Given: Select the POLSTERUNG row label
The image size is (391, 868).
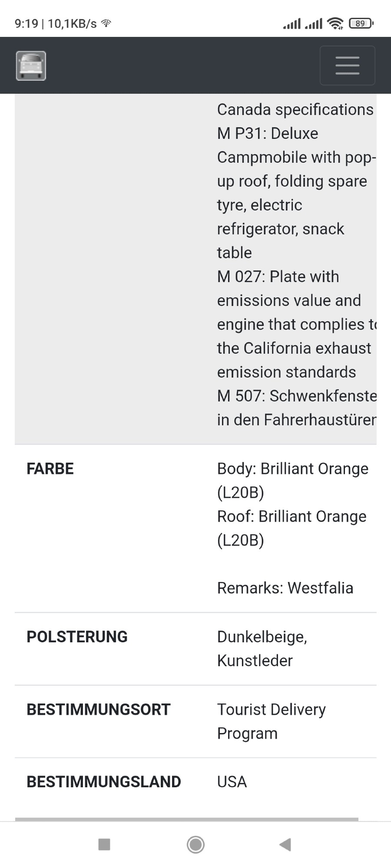Looking at the screenshot, I should (x=77, y=637).
